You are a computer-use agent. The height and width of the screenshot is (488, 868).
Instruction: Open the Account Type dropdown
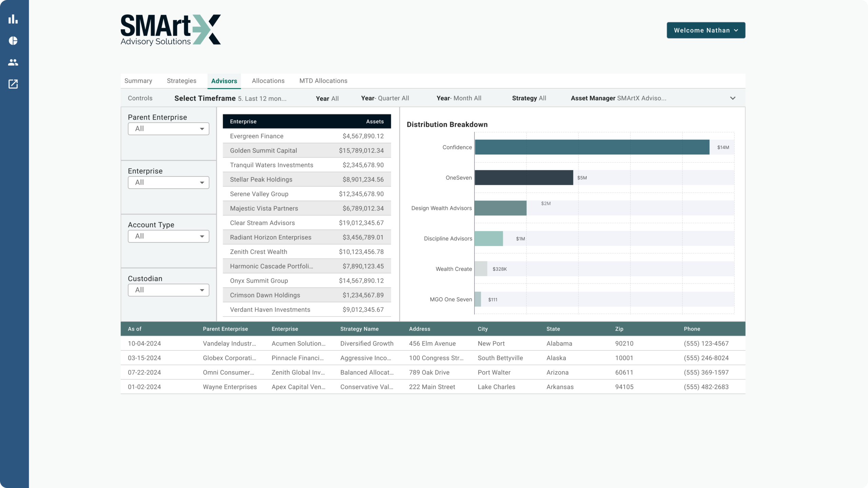click(168, 236)
